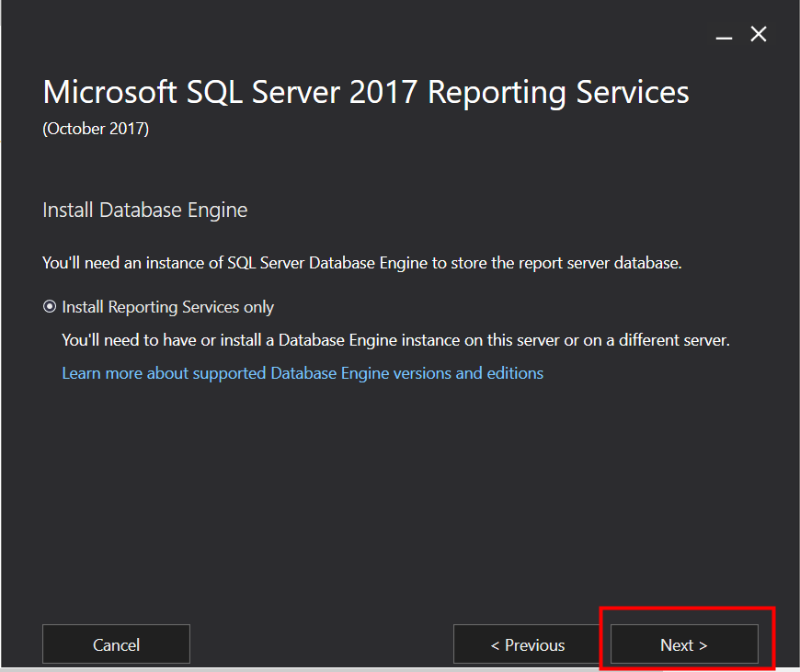The width and height of the screenshot is (800, 672).
Task: Proceed with the Next button
Action: [684, 644]
